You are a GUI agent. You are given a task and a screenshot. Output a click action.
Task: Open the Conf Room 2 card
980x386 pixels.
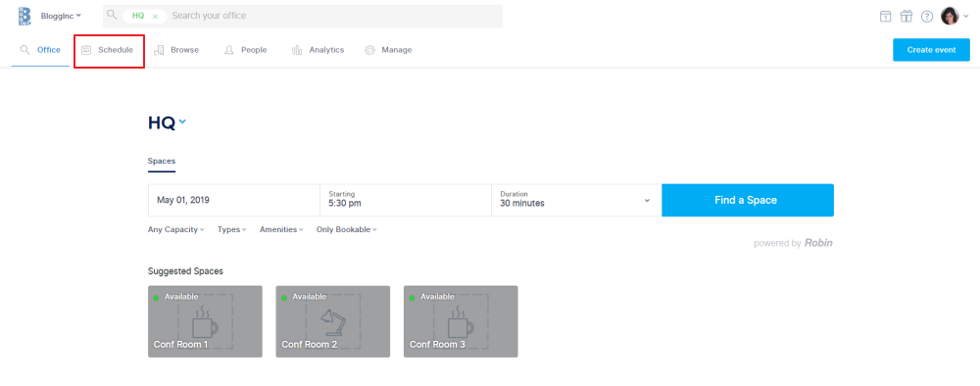(333, 321)
